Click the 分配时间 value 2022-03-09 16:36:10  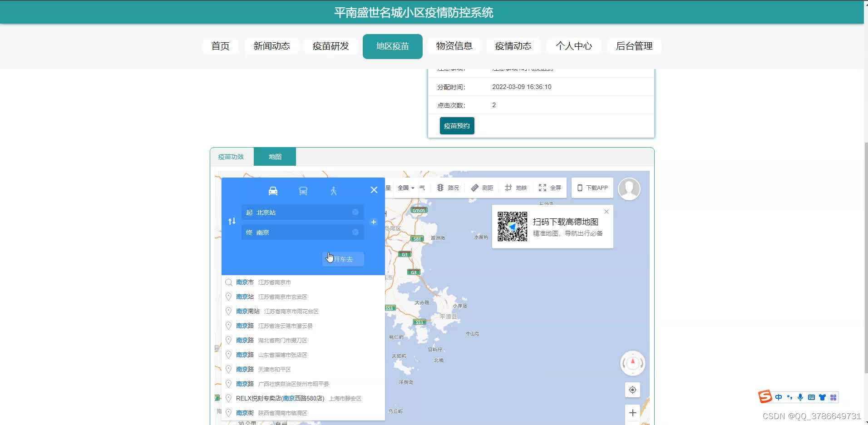pyautogui.click(x=522, y=87)
